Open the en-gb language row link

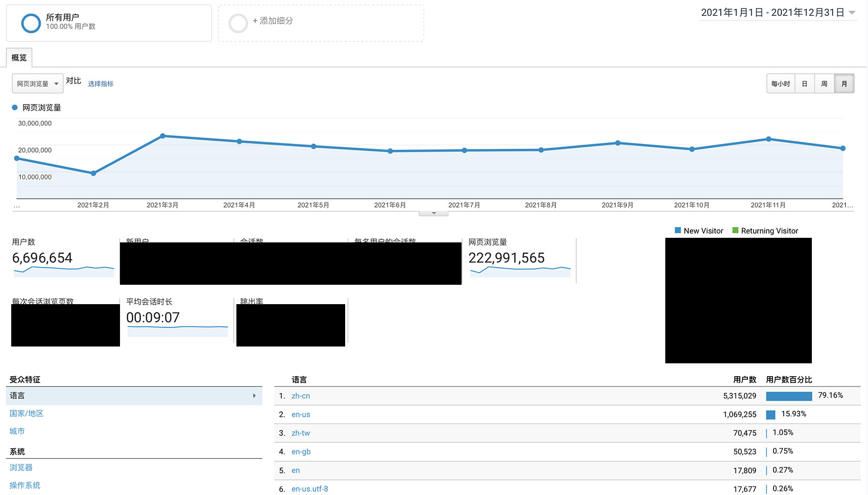click(301, 452)
